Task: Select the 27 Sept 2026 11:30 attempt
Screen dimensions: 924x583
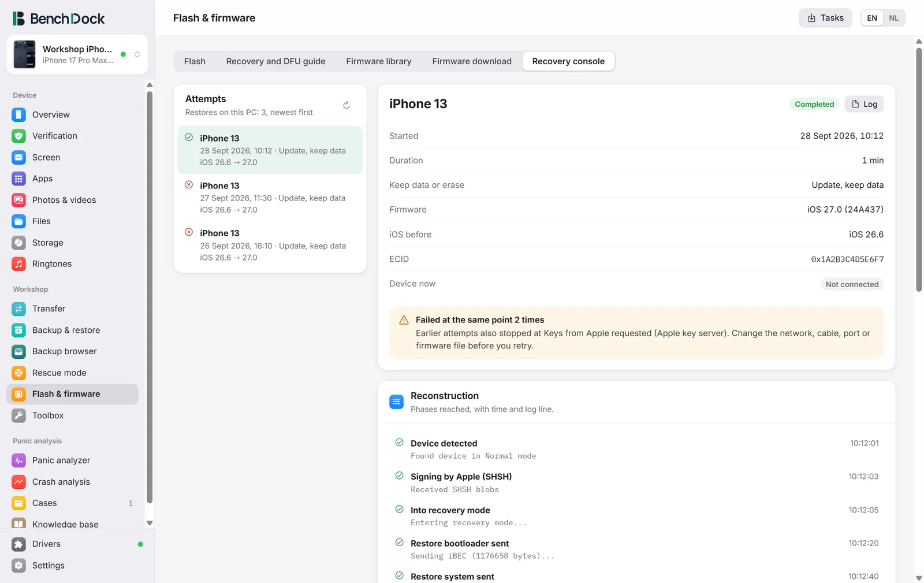Action: click(x=270, y=198)
